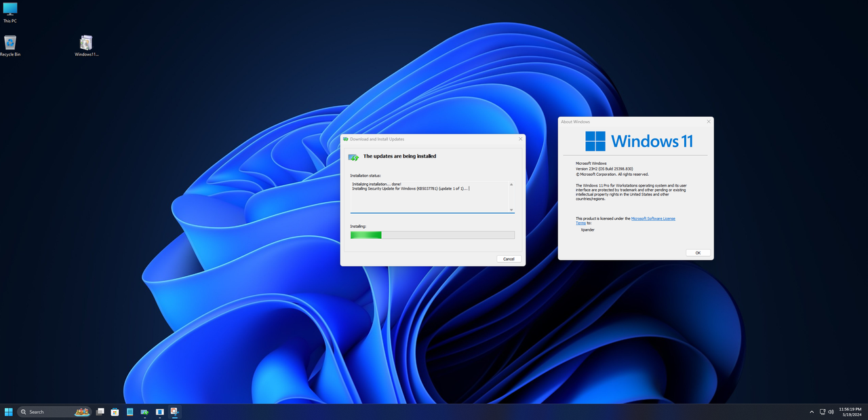The height and width of the screenshot is (420, 868).
Task: Close the About Windows dialog
Action: tap(709, 121)
